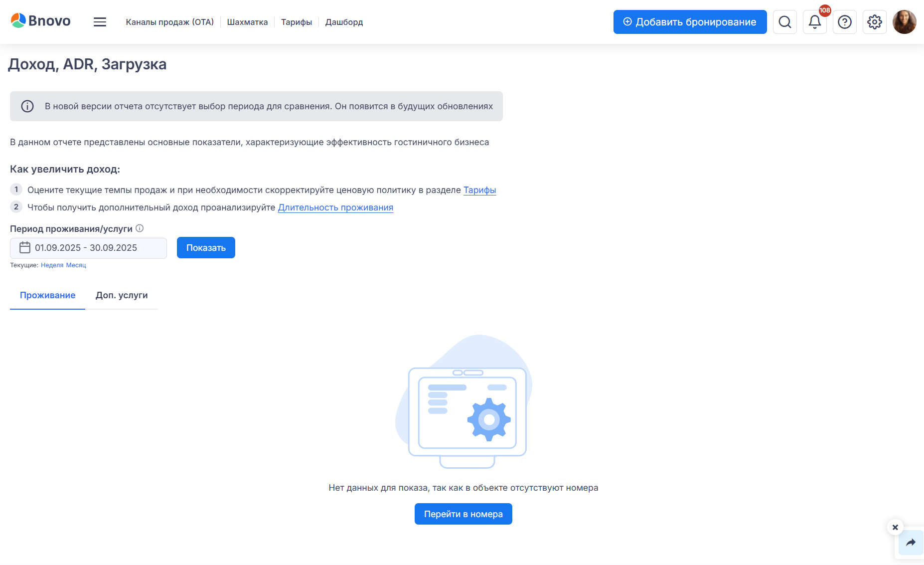This screenshot has height=565, width=924.
Task: Click info icon beside Период проживания/услуги
Action: point(140,228)
